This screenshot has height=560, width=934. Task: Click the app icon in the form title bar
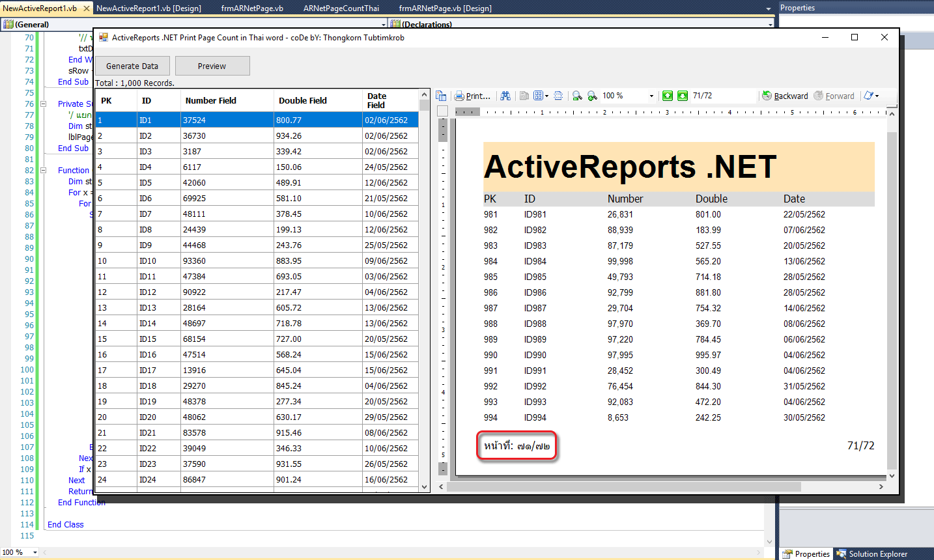(103, 38)
